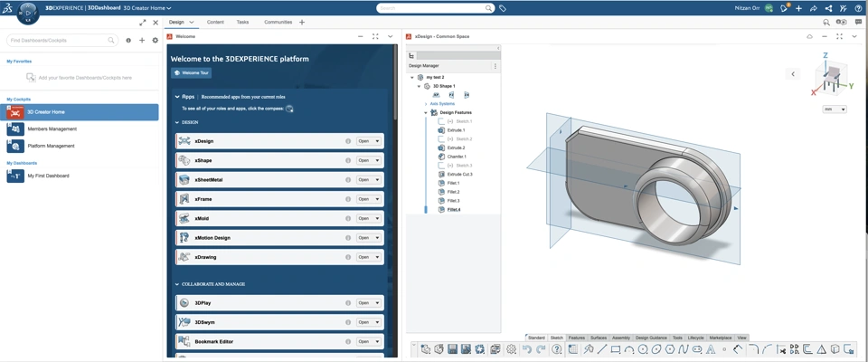This screenshot has width=868, height=362.
Task: Select the Rectangle sketch tool
Action: 616,349
